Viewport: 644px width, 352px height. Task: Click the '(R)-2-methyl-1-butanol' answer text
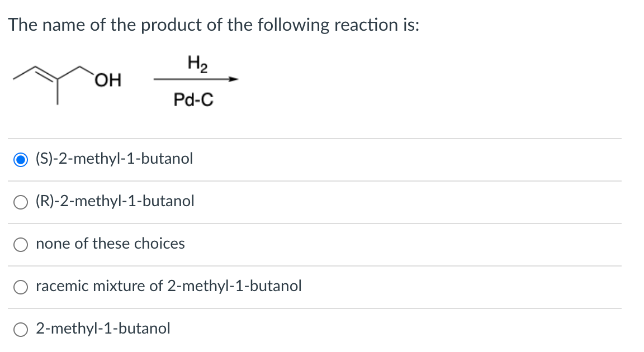coord(115,201)
